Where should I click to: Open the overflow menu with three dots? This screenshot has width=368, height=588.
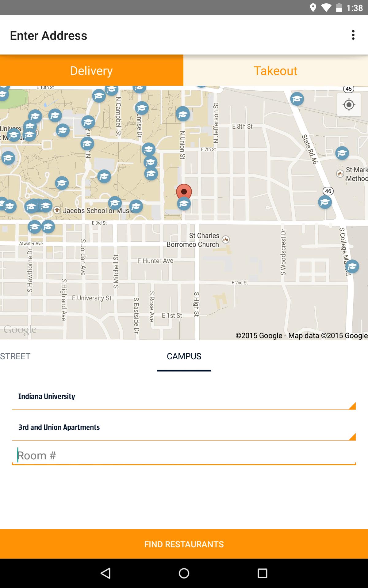tap(353, 35)
